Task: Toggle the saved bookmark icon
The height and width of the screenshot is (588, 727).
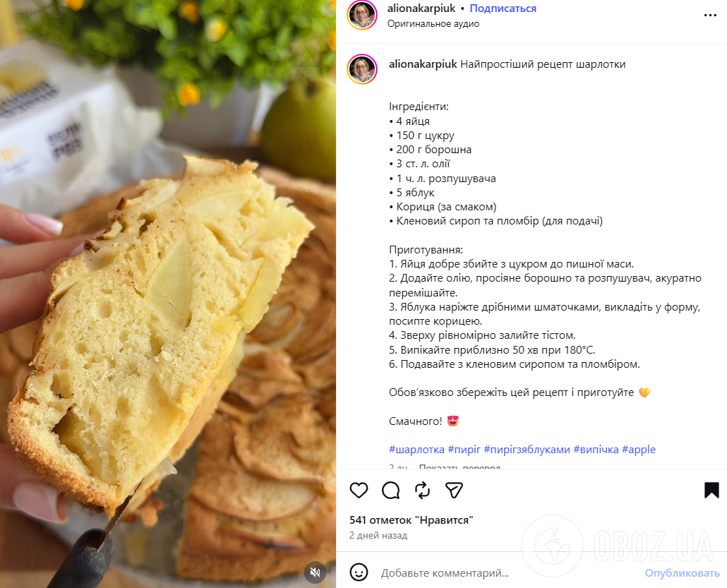Action: pos(711,490)
